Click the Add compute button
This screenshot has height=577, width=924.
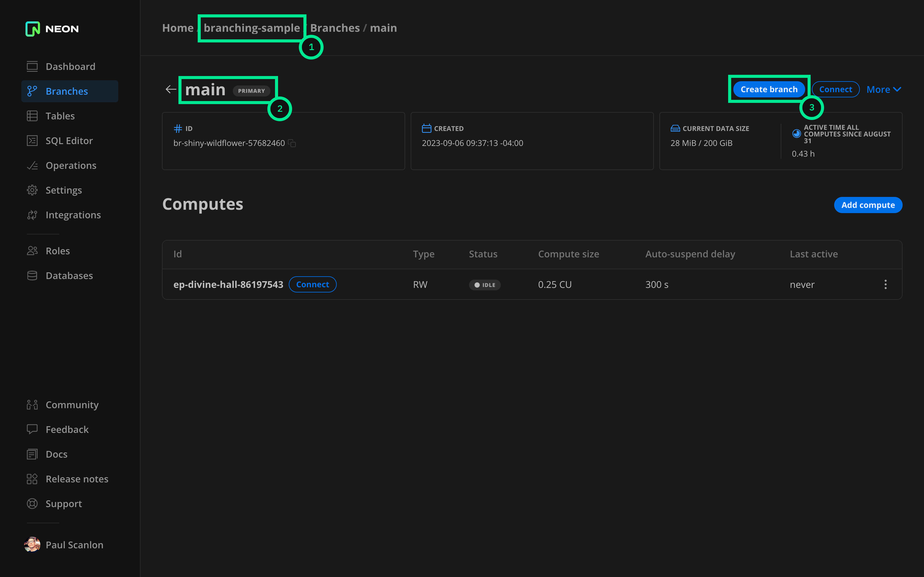click(868, 205)
